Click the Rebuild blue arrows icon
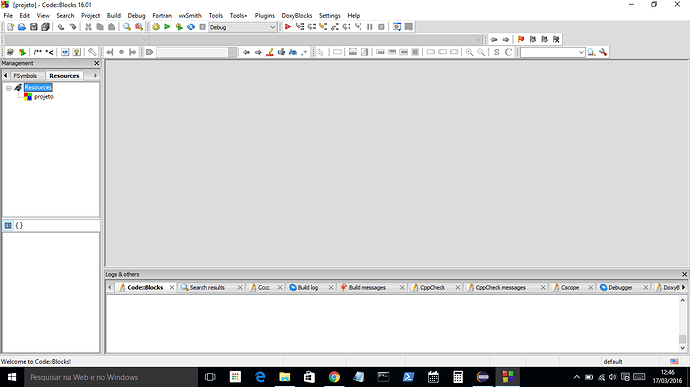The width and height of the screenshot is (690, 387). [191, 27]
